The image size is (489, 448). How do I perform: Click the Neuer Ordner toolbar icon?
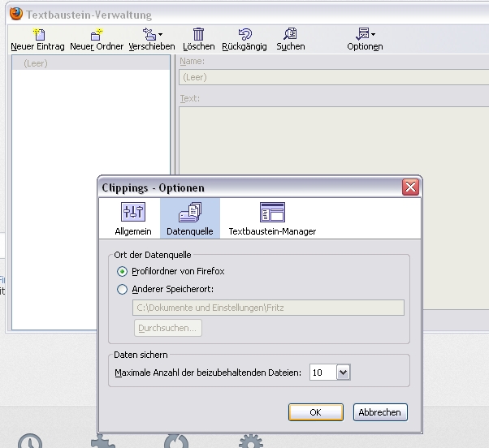tap(97, 34)
